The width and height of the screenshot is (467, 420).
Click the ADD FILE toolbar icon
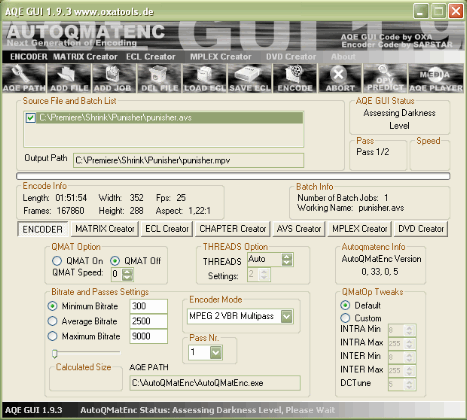69,79
